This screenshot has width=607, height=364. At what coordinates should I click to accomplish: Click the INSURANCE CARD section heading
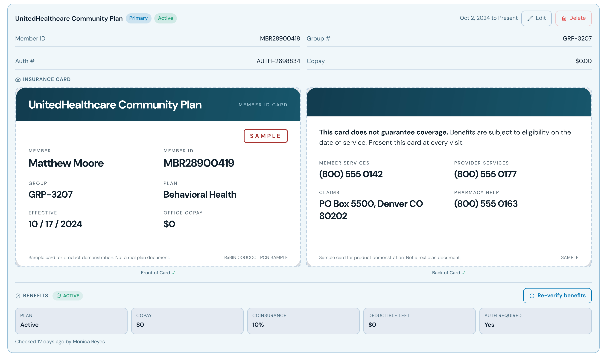47,79
